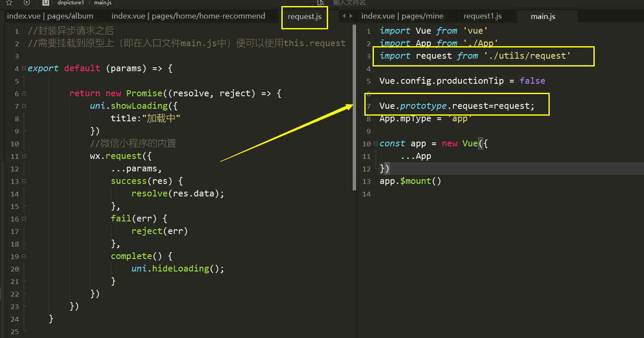Click 'Vue.config.productionTip = false' line
This screenshot has height=338, width=644.
[462, 81]
